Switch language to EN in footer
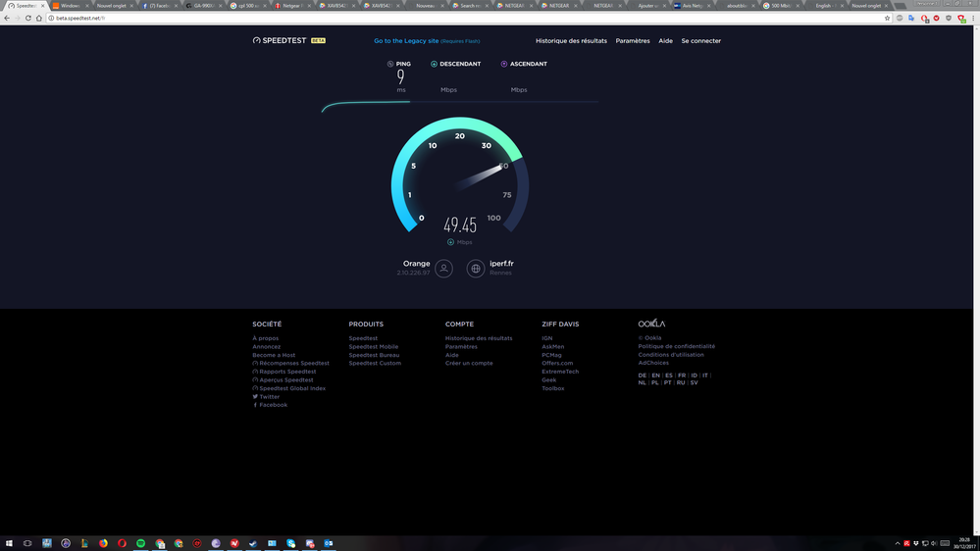 655,376
